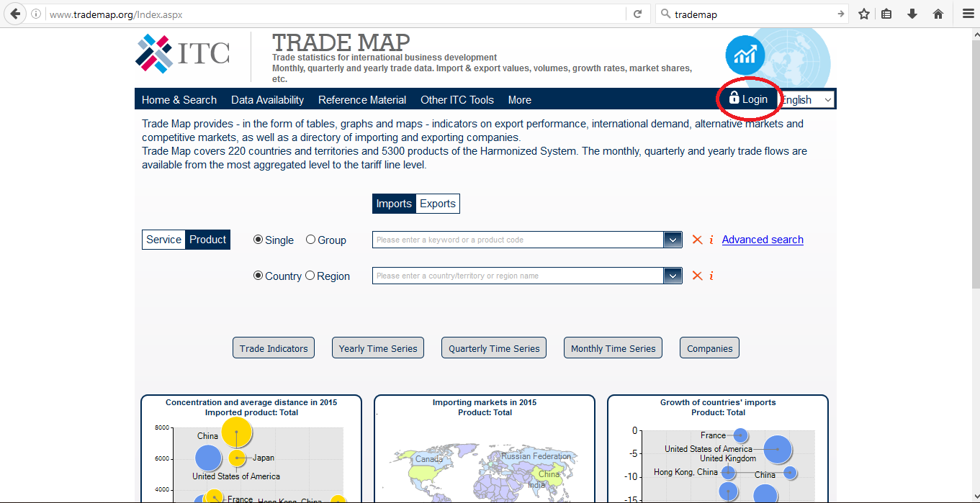Switch to the Exports tab
This screenshot has height=503, width=980.
437,204
